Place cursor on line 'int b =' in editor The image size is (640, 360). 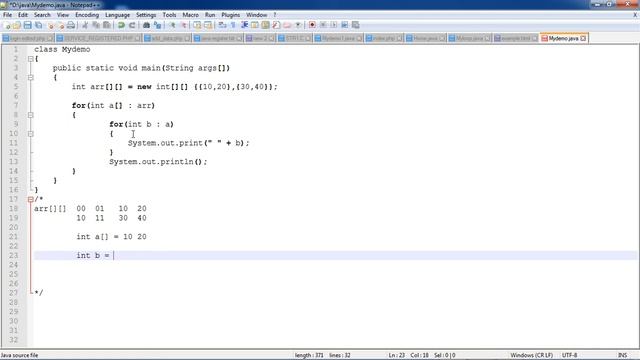coord(335,256)
